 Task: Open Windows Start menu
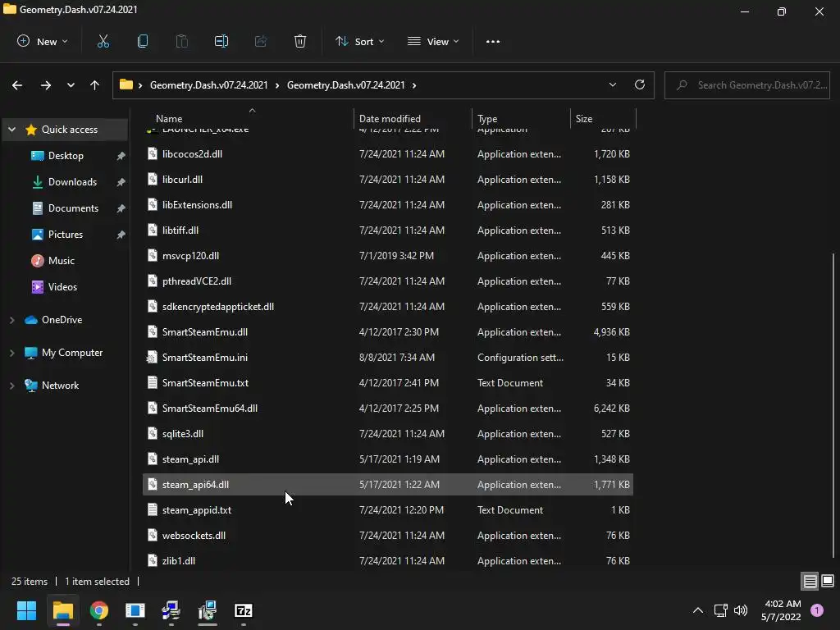click(x=26, y=610)
